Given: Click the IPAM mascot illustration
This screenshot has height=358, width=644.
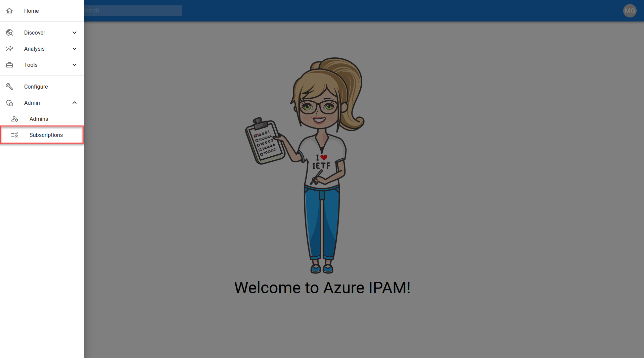Looking at the screenshot, I should [x=305, y=165].
